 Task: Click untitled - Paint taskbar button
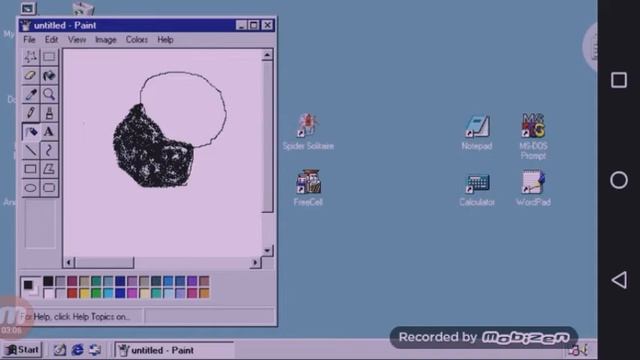174,350
